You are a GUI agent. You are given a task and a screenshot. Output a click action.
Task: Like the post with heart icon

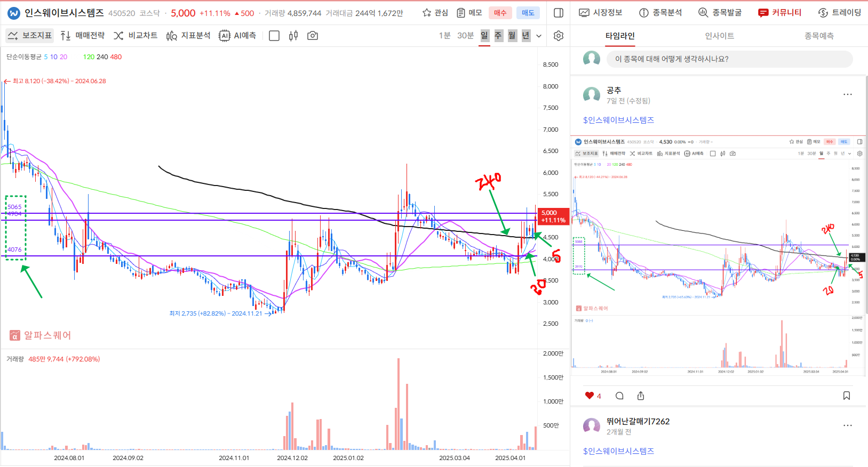tap(590, 396)
